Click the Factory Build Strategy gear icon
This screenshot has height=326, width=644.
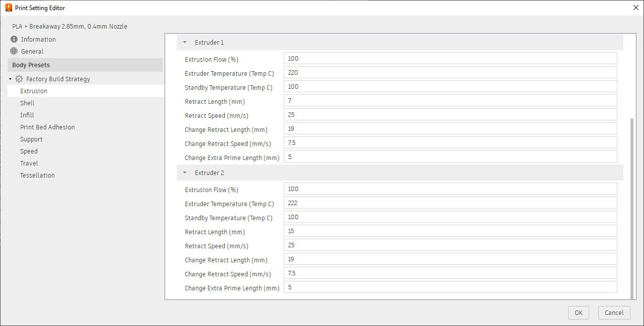pos(19,79)
